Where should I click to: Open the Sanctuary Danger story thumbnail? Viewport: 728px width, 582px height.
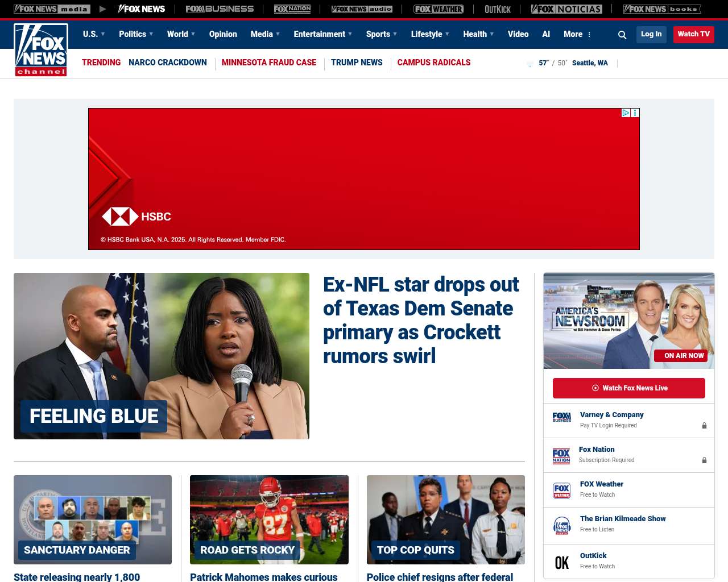93,519
